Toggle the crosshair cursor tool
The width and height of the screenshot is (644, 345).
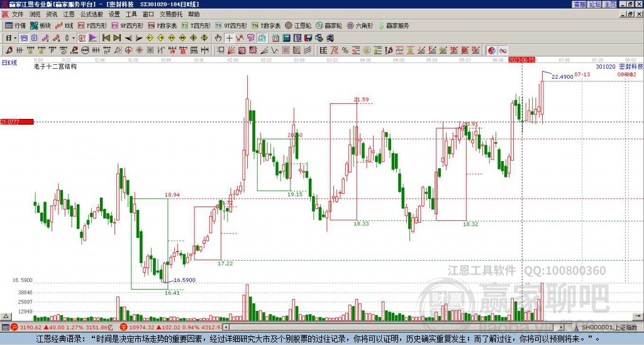[x=229, y=38]
